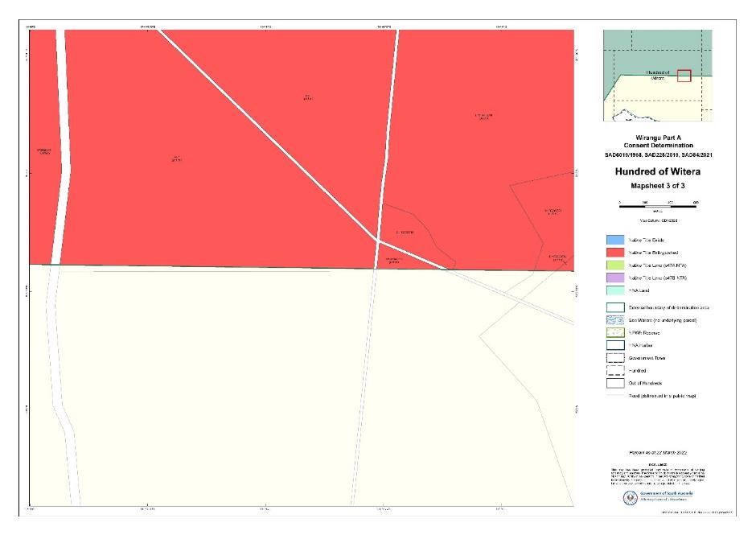This screenshot has height=535, width=756.
Task: Click the dashed Hundred legend box
Action: pyautogui.click(x=615, y=371)
